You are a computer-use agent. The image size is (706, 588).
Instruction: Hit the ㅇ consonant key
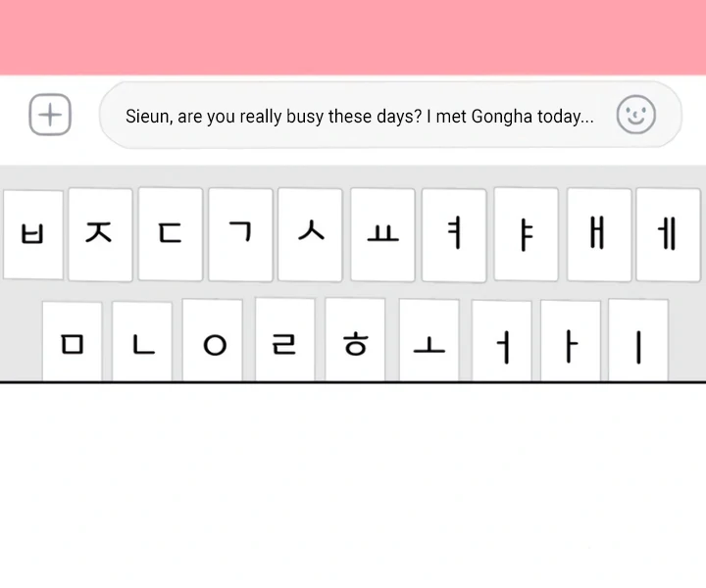pos(213,343)
